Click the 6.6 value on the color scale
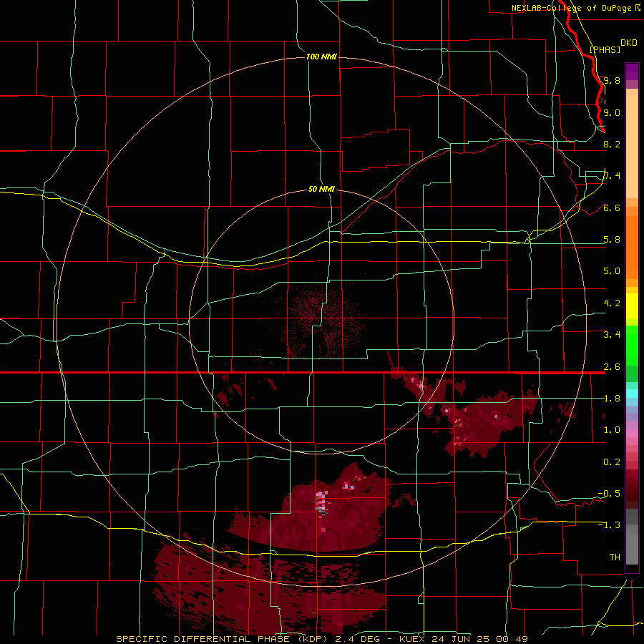The image size is (644, 644). (612, 208)
